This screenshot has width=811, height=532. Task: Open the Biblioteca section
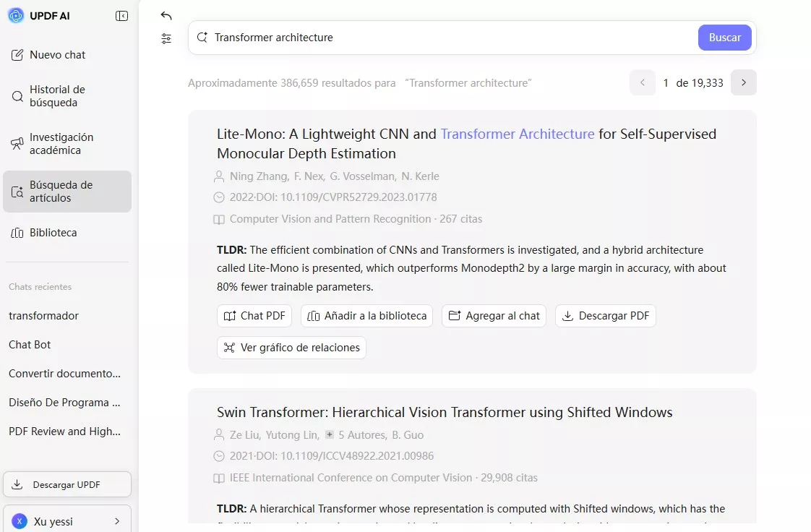pyautogui.click(x=53, y=233)
